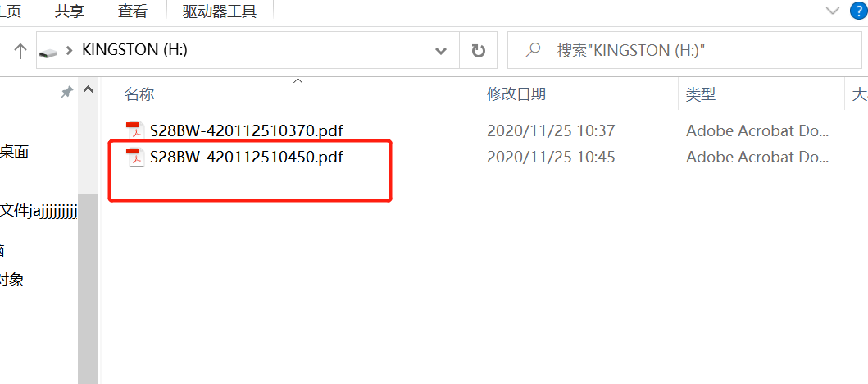Select 桌面 in the navigation pane
Viewport: 868px width, 384px height.
pyautogui.click(x=15, y=152)
